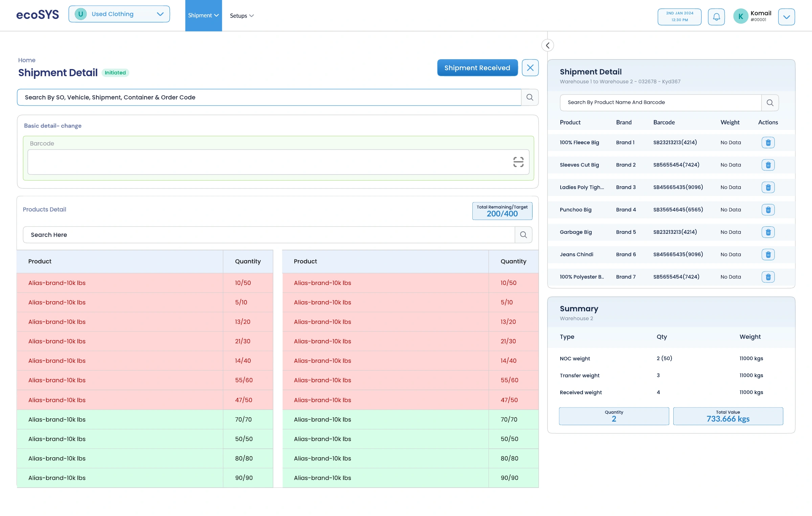Click the Barcode column header

click(664, 122)
